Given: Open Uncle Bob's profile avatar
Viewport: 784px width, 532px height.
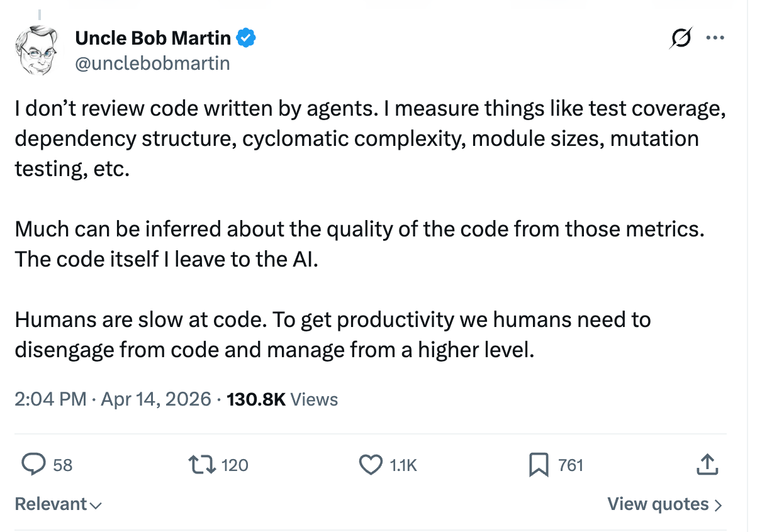Looking at the screenshot, I should [38, 49].
